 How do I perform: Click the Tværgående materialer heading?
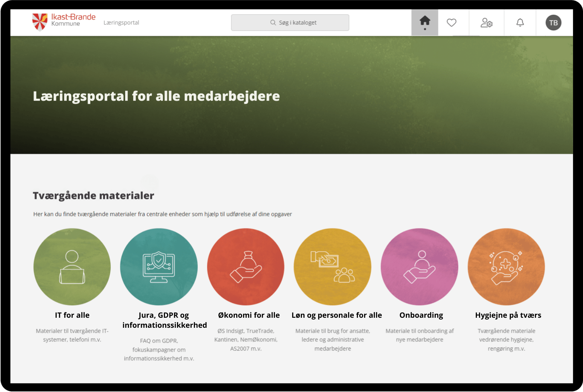pos(93,195)
